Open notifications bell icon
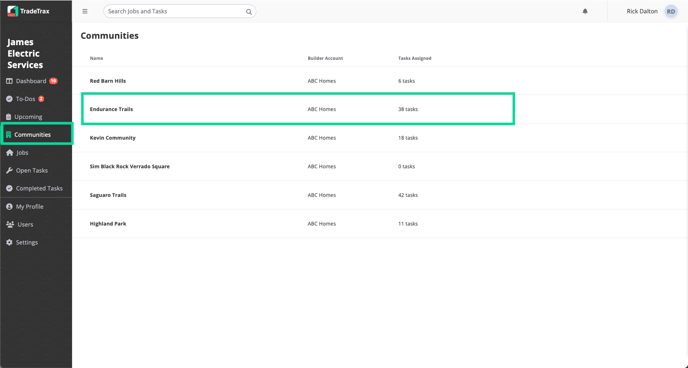The image size is (688, 368). click(585, 11)
